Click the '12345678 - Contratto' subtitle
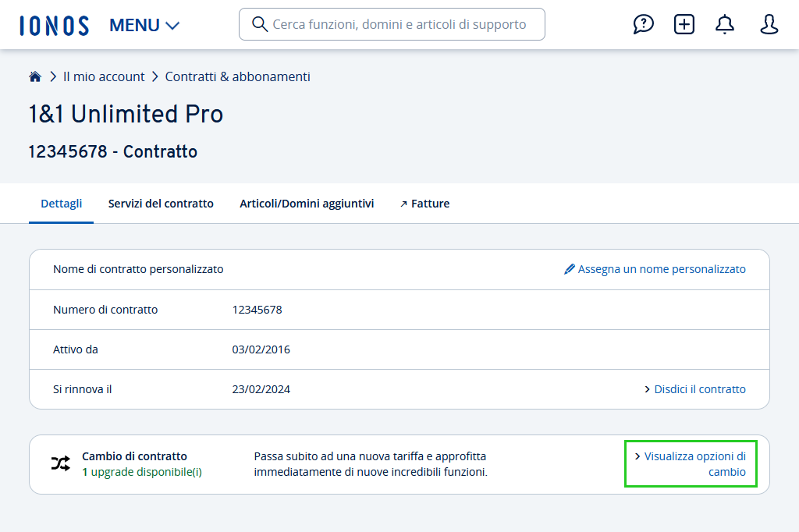This screenshot has height=532, width=799. point(112,151)
